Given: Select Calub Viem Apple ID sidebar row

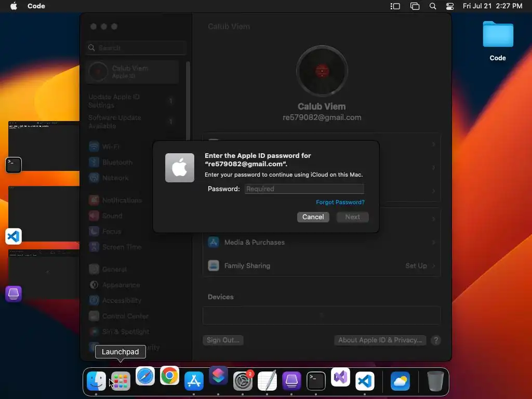Looking at the screenshot, I should [x=132, y=72].
